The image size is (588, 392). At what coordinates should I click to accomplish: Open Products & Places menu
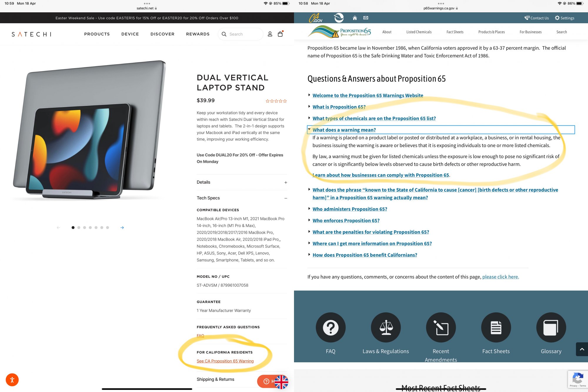[x=492, y=32]
